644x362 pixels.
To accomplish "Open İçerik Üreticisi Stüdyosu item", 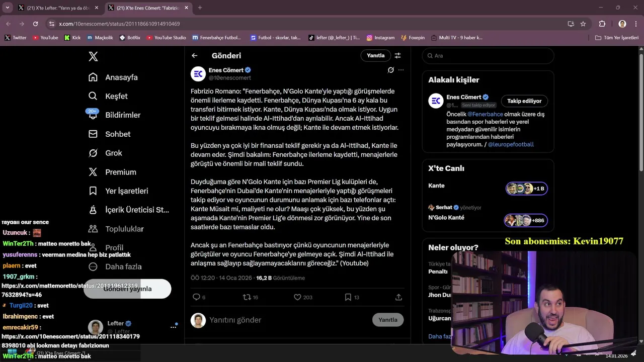I will pos(129,210).
